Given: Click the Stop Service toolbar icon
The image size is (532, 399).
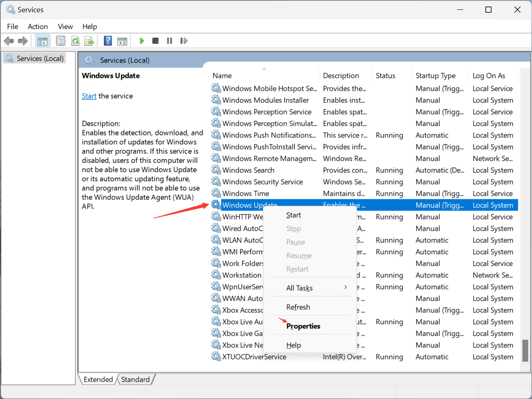Looking at the screenshot, I should click(x=155, y=41).
